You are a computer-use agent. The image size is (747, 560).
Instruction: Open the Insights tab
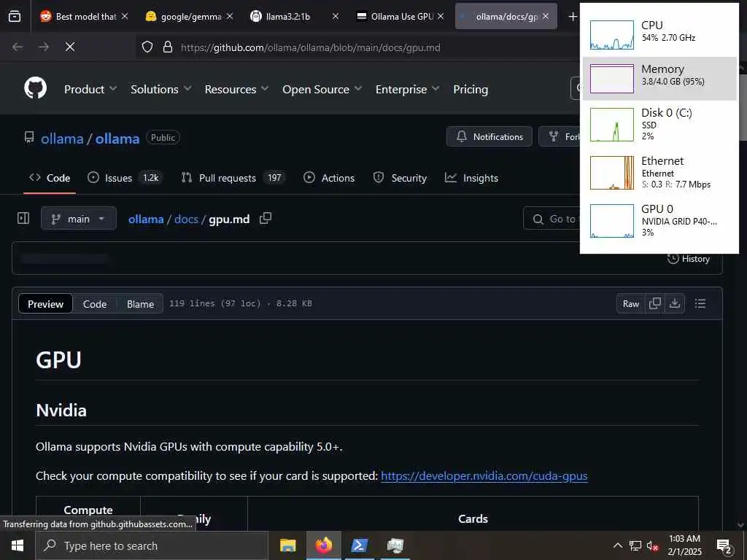pos(472,178)
